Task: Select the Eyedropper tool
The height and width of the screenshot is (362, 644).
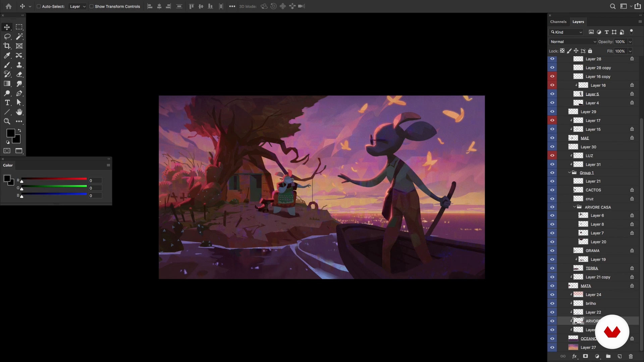Action: point(7,55)
